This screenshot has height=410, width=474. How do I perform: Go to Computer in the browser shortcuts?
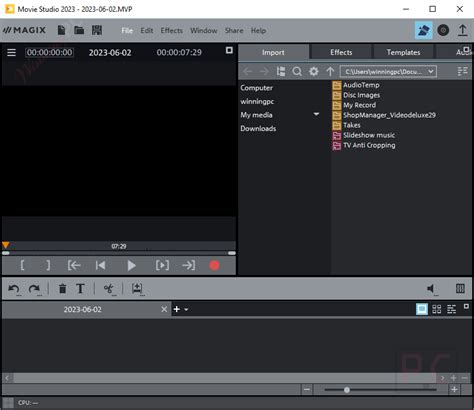[256, 88]
